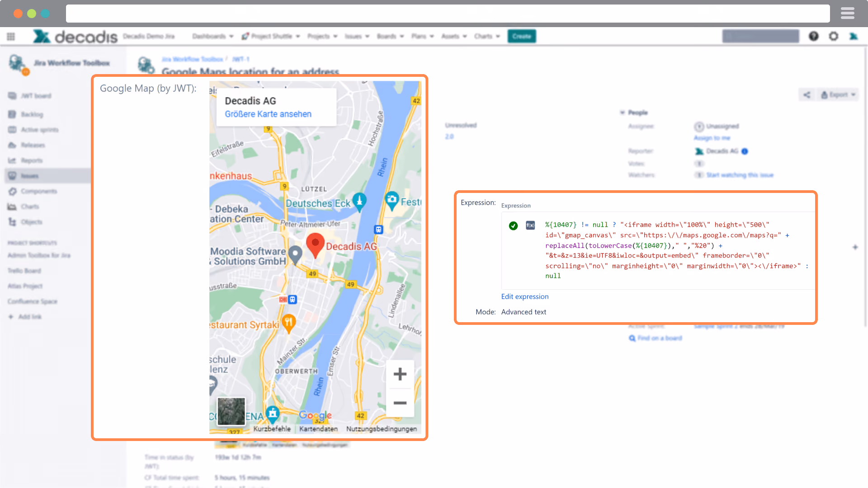Expand the Dashboards dropdown
The width and height of the screenshot is (868, 488).
point(212,36)
